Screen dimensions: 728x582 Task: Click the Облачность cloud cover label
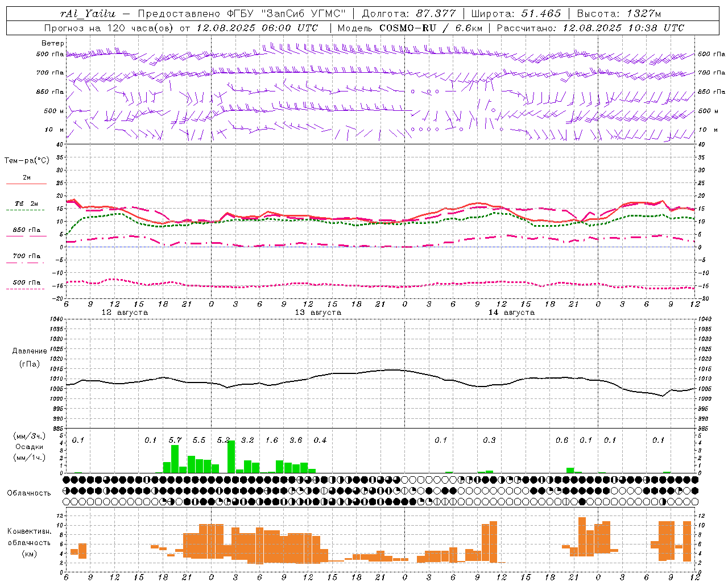(x=29, y=493)
